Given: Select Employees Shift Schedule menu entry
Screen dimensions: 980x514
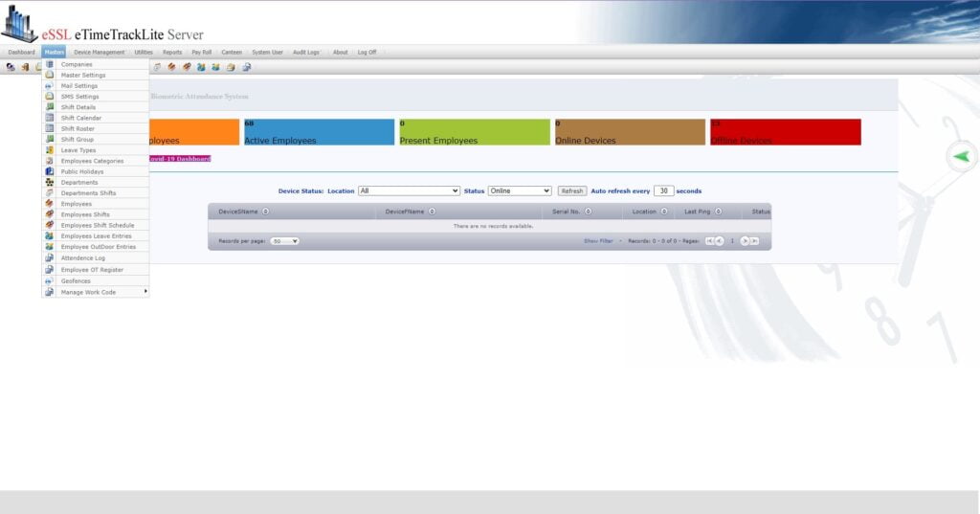Looking at the screenshot, I should tap(96, 225).
